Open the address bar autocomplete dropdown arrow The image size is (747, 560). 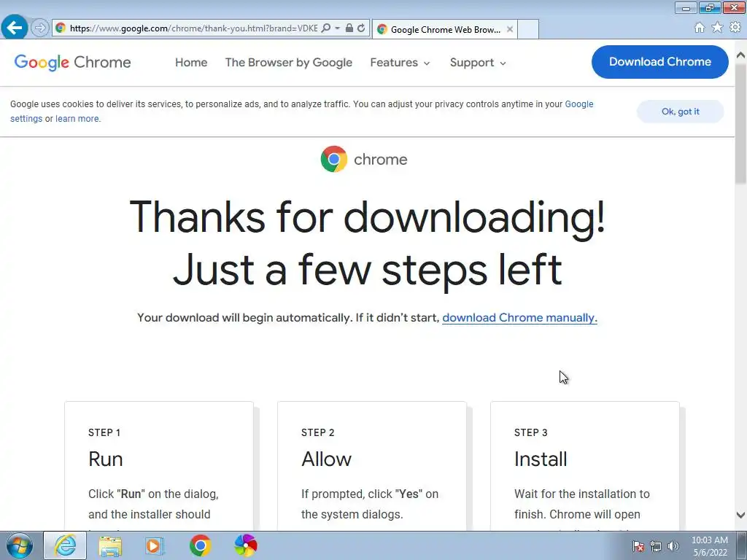[337, 28]
